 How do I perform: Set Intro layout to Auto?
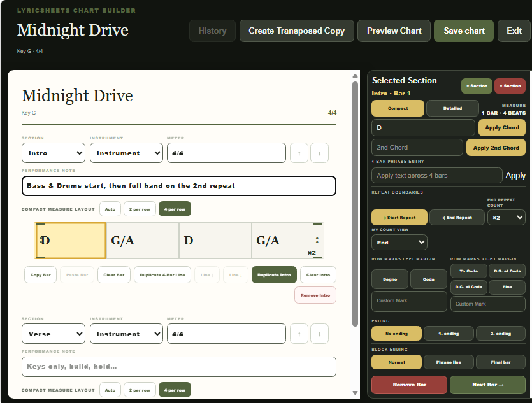click(110, 209)
